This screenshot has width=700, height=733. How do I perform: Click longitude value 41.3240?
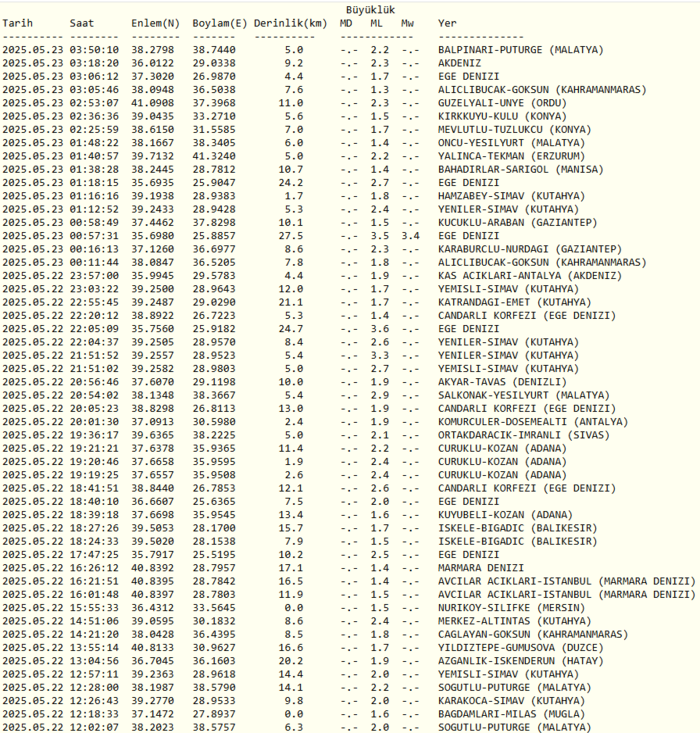click(x=214, y=156)
